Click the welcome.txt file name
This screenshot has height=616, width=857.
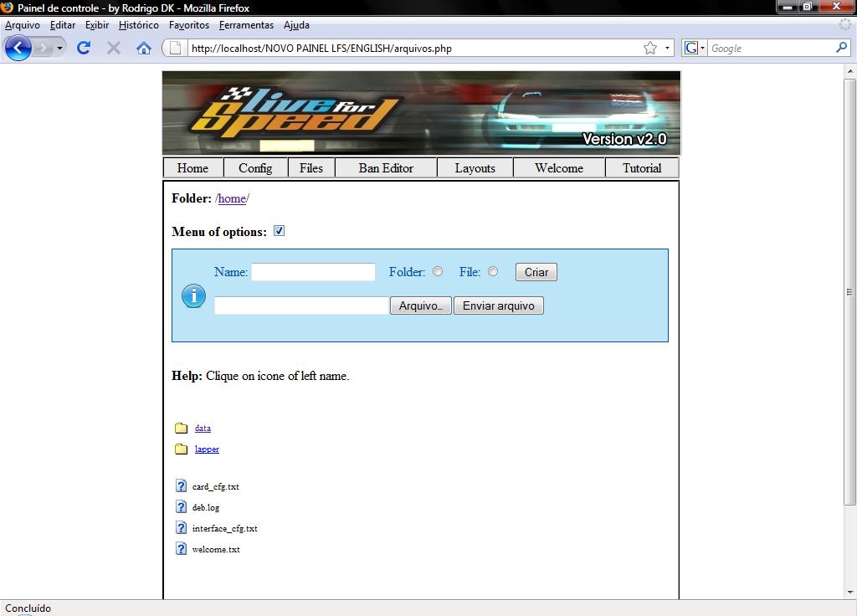(216, 549)
